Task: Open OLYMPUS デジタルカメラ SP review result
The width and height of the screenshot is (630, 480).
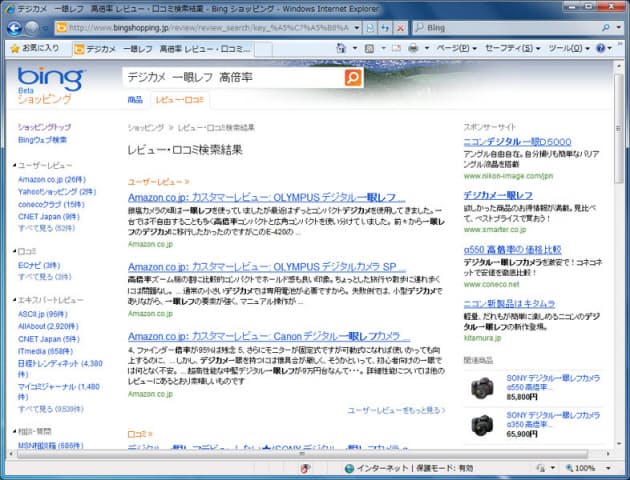Action: coord(267,267)
